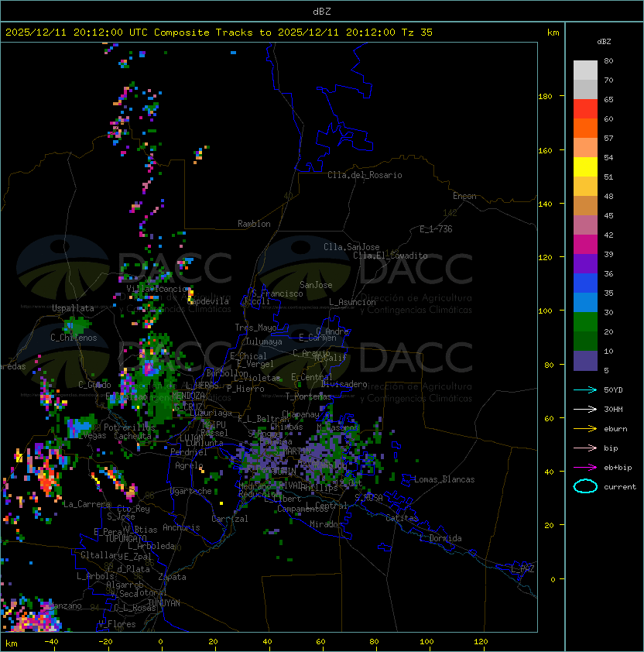
Task: Click the 'Lomas_Blancas' map label
Action: (444, 479)
